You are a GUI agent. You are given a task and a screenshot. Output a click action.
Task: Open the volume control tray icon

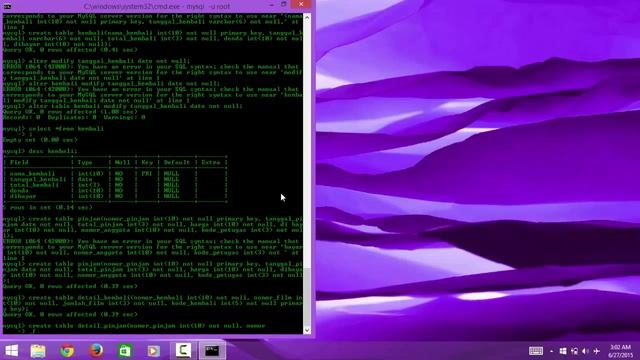pyautogui.click(x=585, y=351)
